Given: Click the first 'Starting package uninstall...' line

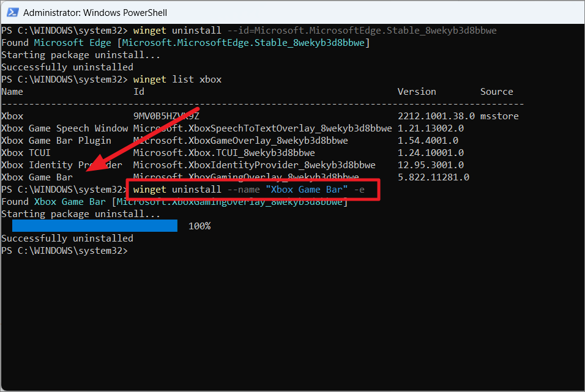Looking at the screenshot, I should pos(81,55).
